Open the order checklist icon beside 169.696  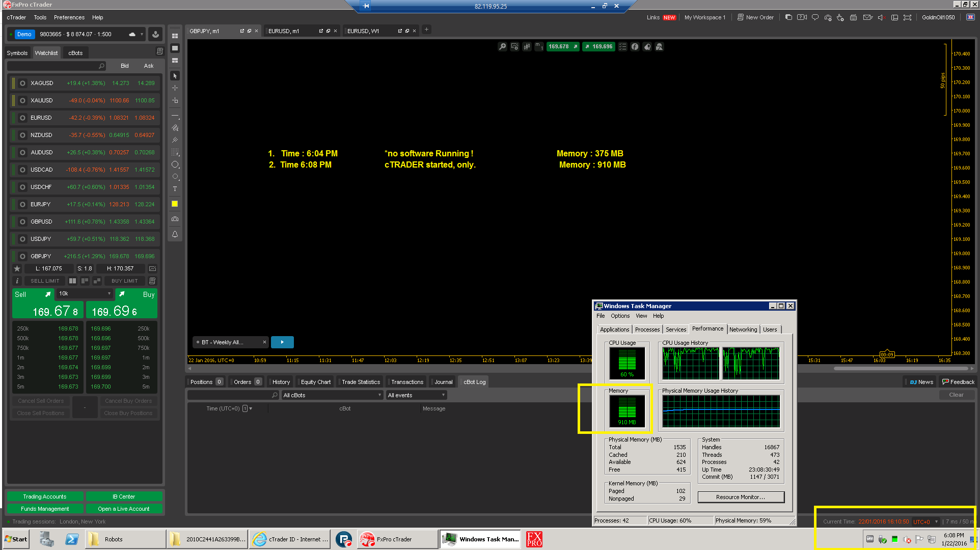[622, 46]
